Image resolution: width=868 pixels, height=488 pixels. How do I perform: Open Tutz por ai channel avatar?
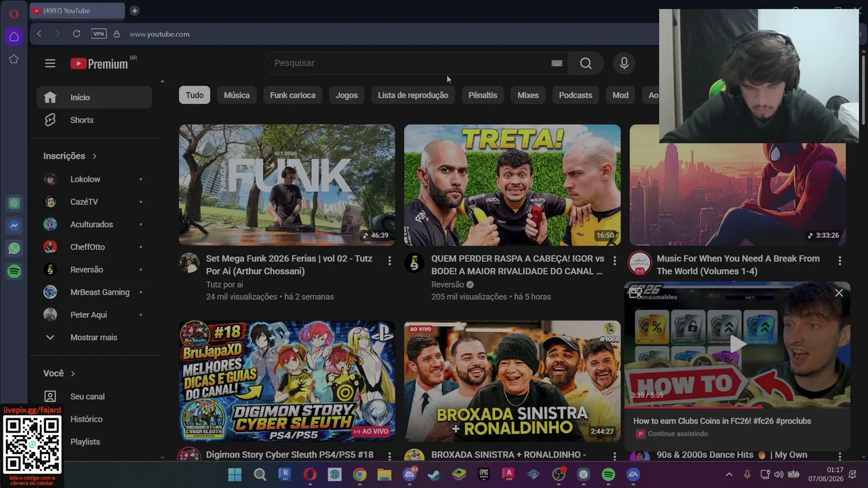(x=189, y=263)
